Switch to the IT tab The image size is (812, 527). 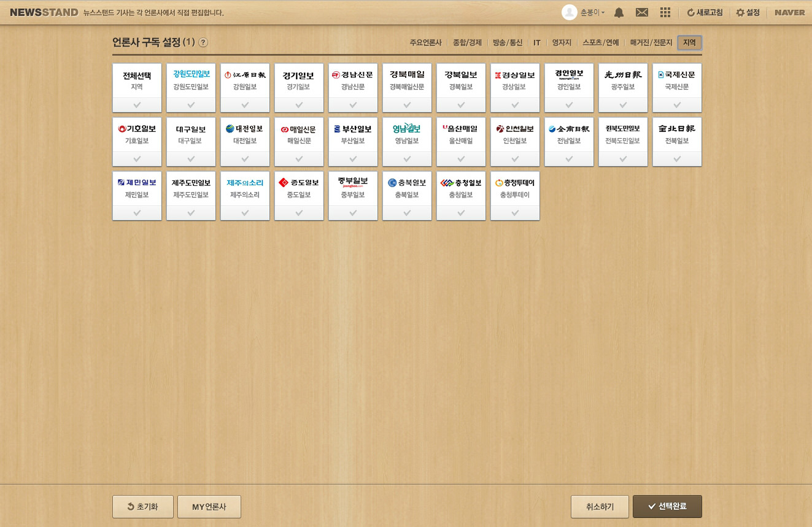(x=537, y=43)
